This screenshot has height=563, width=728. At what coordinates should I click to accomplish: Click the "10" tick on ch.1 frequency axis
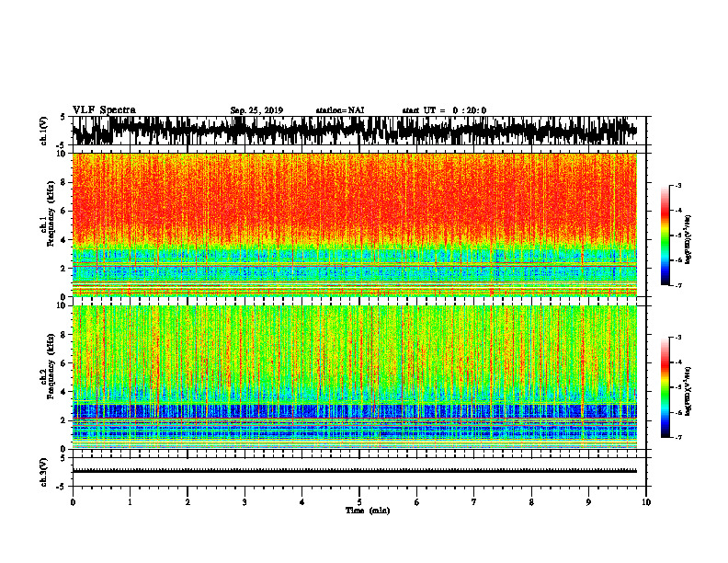tap(61, 154)
